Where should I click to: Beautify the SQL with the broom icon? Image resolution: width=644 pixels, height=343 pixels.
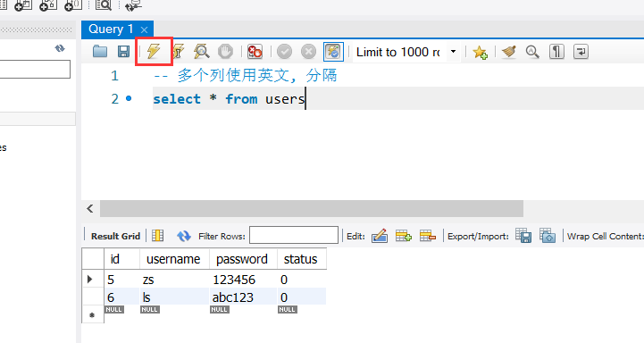click(x=508, y=52)
